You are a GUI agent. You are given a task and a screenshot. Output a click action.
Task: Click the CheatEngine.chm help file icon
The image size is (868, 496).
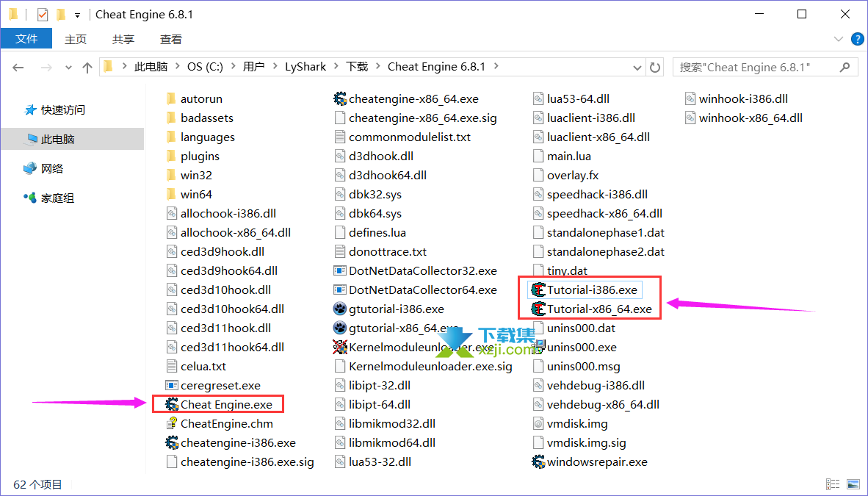pyautogui.click(x=172, y=423)
